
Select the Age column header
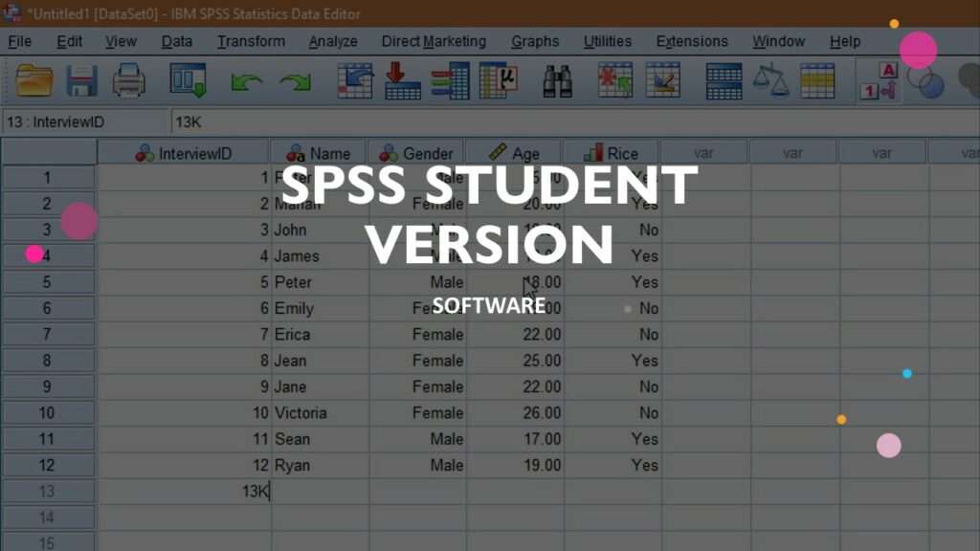[x=514, y=153]
